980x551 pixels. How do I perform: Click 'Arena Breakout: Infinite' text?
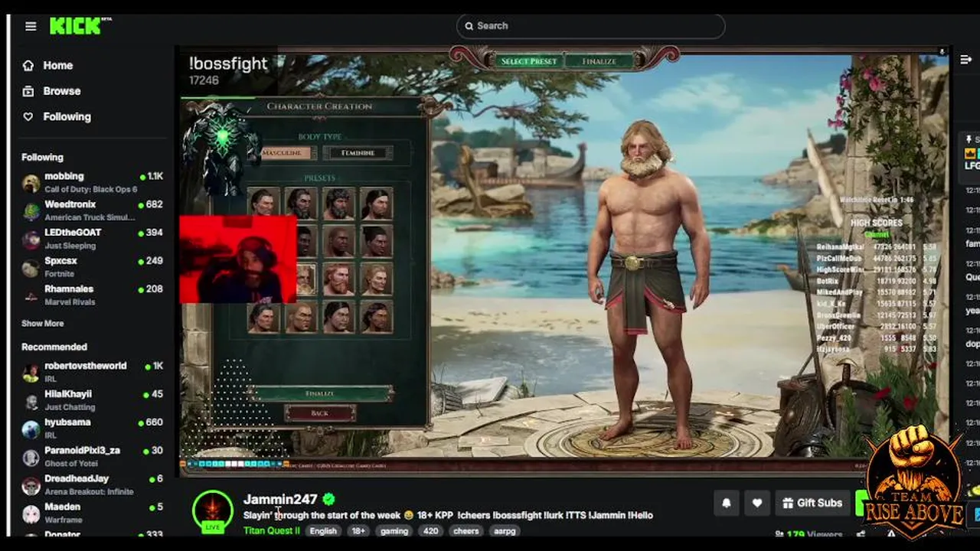click(x=89, y=492)
